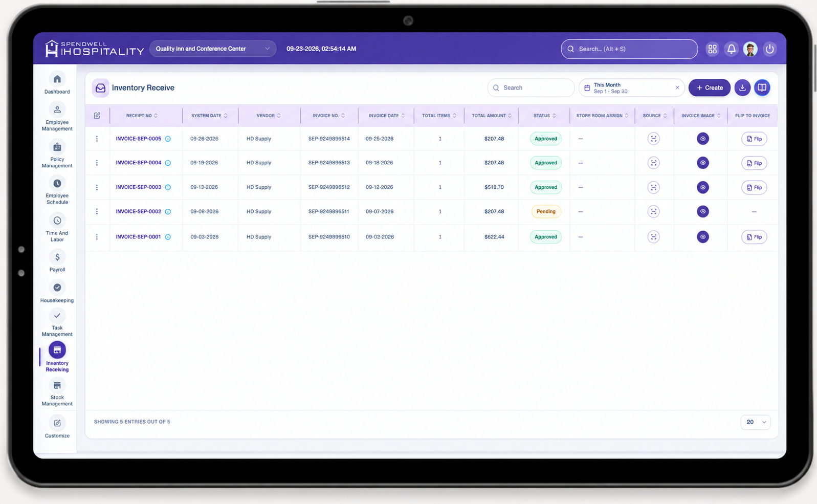Click the Create button
The height and width of the screenshot is (504, 817).
pyautogui.click(x=709, y=87)
